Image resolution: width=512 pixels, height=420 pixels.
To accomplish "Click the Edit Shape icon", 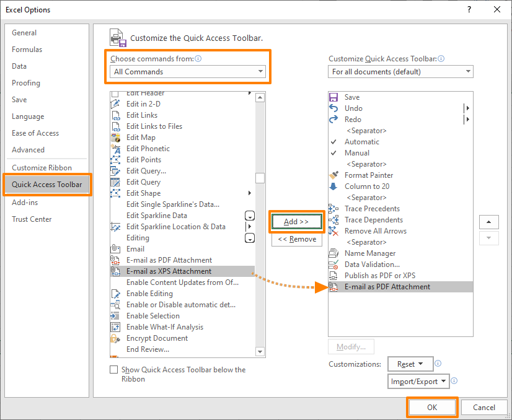I will (x=115, y=193).
